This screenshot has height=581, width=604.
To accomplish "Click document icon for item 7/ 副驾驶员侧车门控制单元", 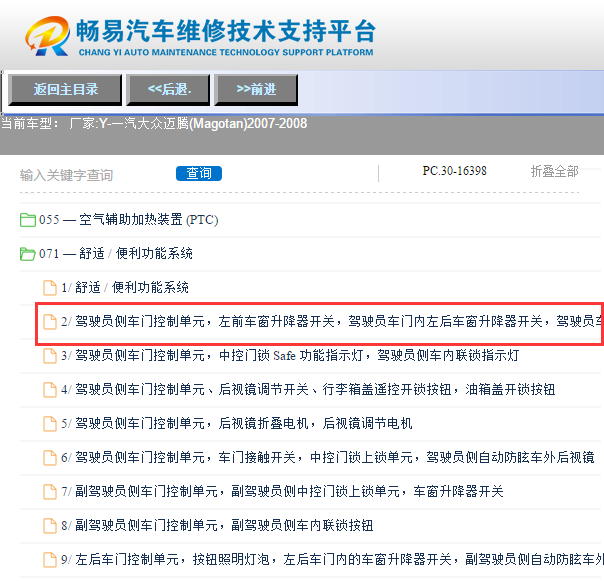I will 50,492.
